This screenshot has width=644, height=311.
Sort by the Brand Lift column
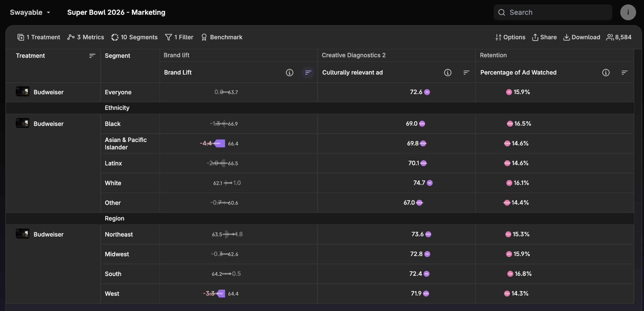pos(308,73)
